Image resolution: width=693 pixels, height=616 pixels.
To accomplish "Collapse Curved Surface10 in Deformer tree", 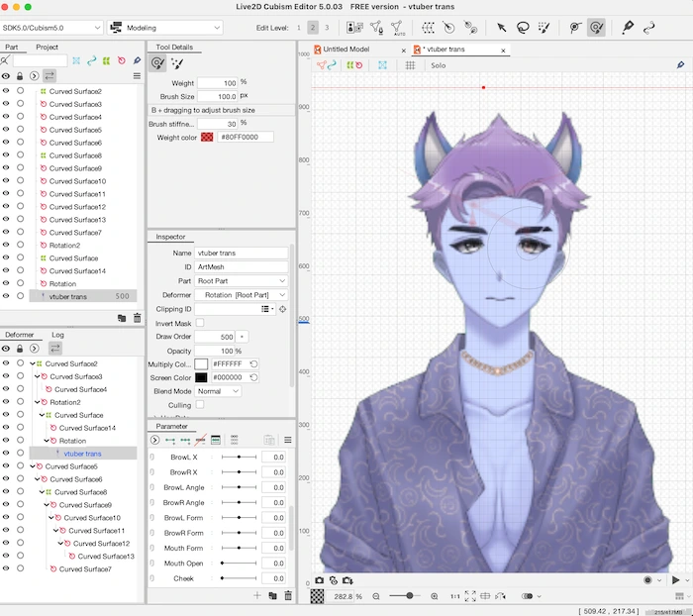I will coord(50,517).
